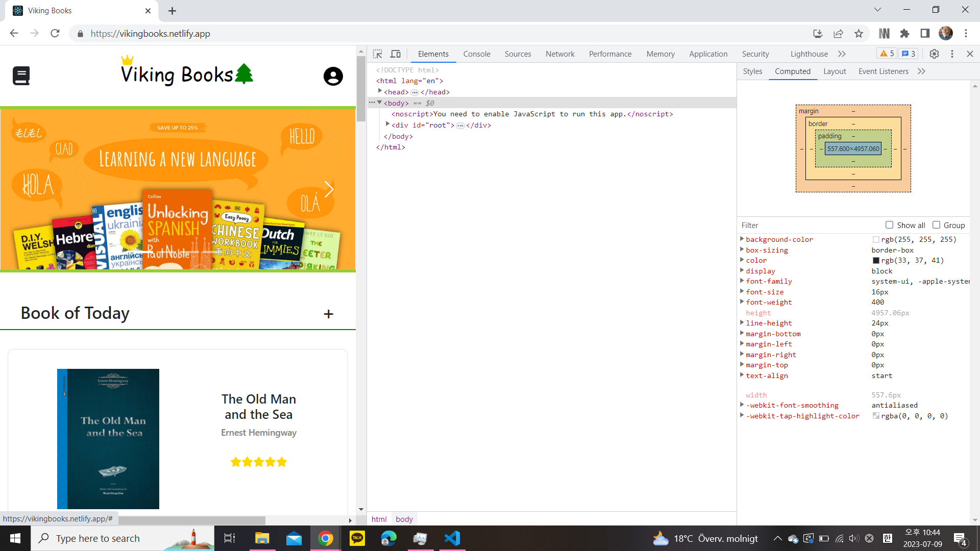Expand Book of Today plus toggle
Image resolution: width=980 pixels, height=551 pixels.
coord(328,314)
